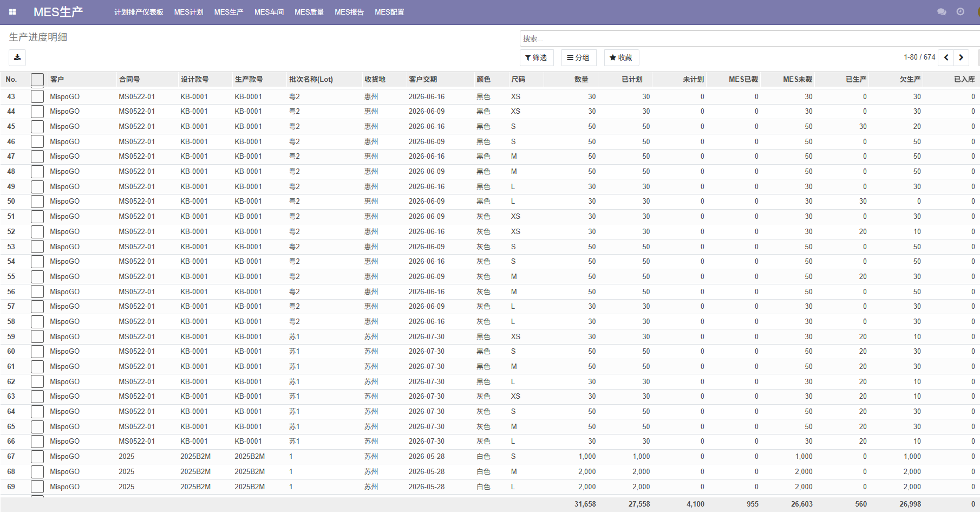
Task: Open the 分组 group-by dropdown
Action: [578, 57]
